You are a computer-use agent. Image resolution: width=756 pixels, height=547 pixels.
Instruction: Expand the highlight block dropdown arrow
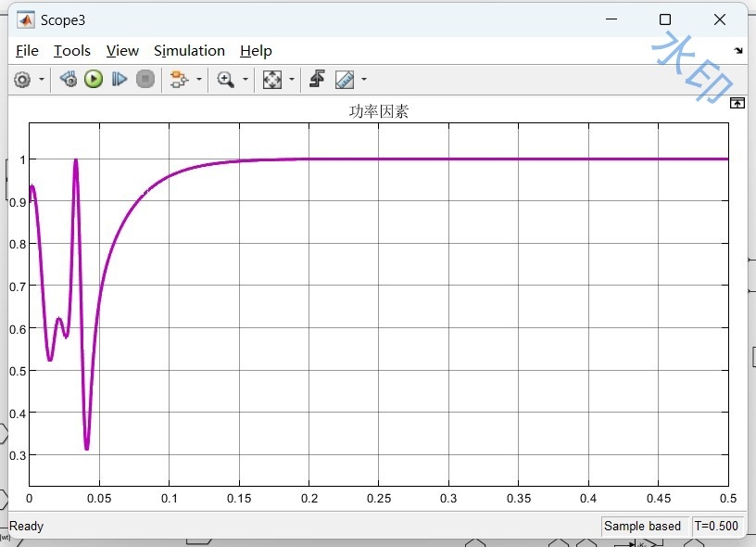198,79
